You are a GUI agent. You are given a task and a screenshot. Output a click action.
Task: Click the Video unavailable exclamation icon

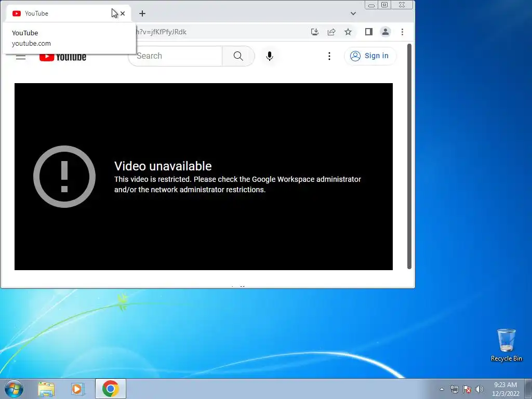pyautogui.click(x=64, y=177)
